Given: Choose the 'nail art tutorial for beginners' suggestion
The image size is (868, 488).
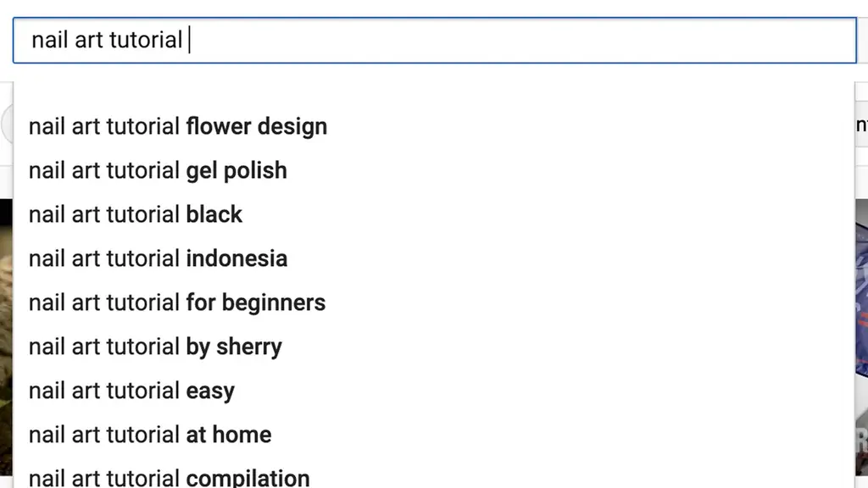Looking at the screenshot, I should point(434,302).
